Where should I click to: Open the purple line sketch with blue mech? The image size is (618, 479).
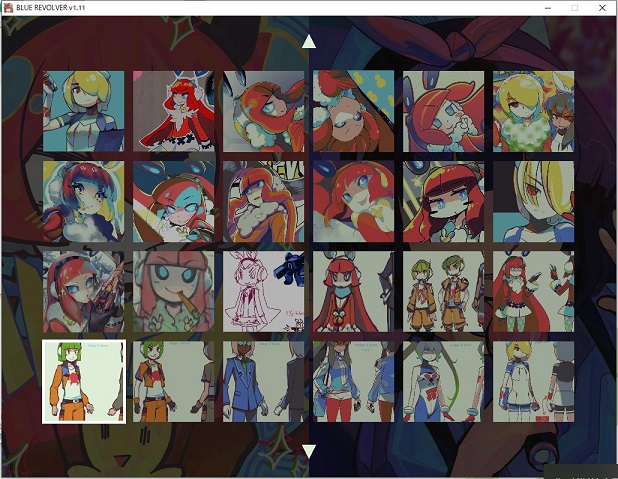click(264, 292)
